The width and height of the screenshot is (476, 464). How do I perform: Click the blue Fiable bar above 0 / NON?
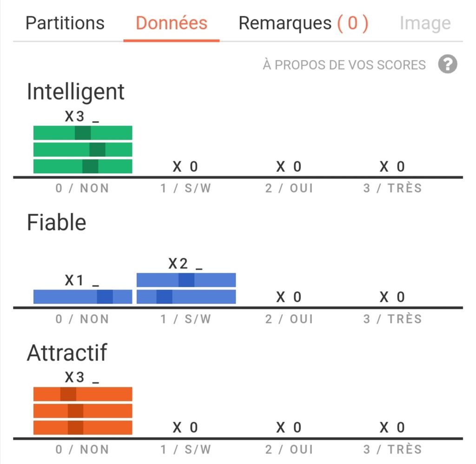point(83,297)
